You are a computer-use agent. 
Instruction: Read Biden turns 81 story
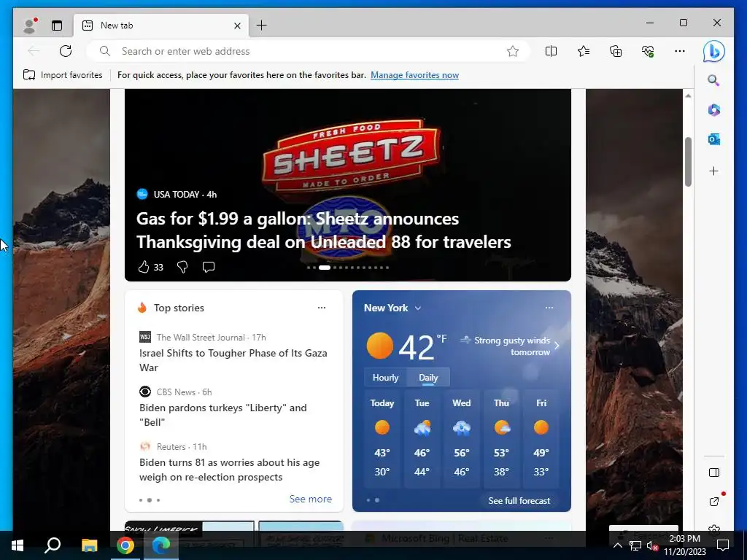pyautogui.click(x=229, y=470)
